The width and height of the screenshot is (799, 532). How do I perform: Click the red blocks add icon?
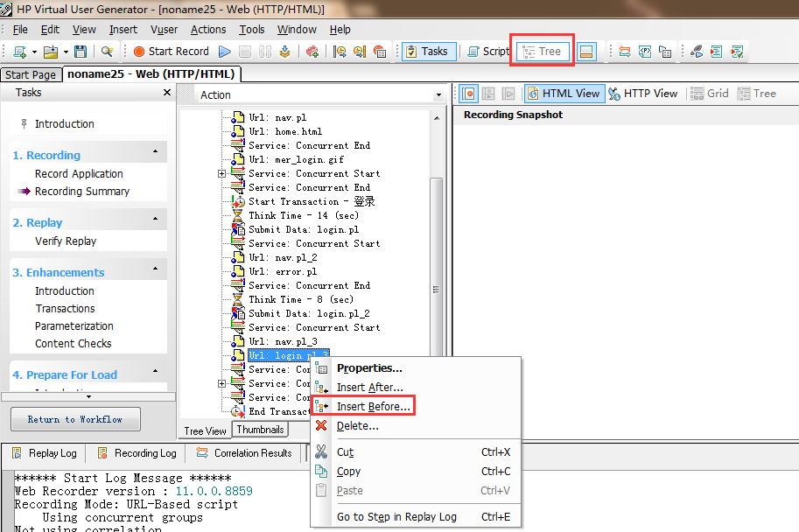coord(312,52)
